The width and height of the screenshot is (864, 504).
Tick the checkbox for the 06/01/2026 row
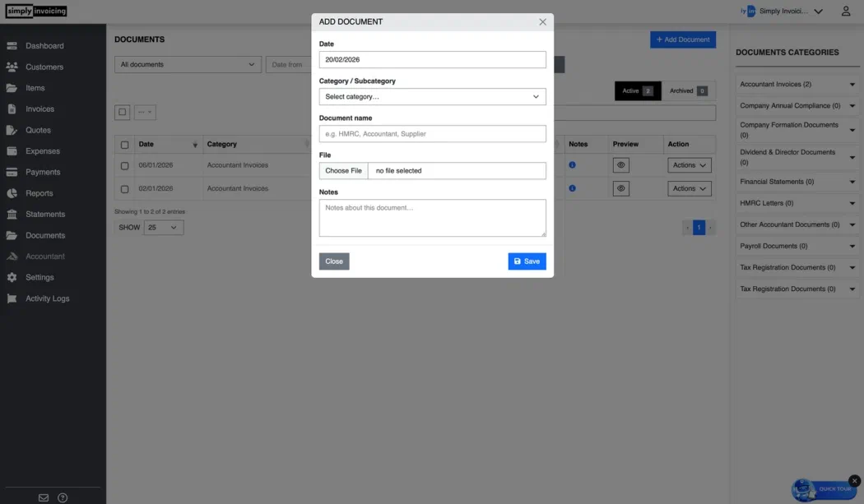pos(124,164)
